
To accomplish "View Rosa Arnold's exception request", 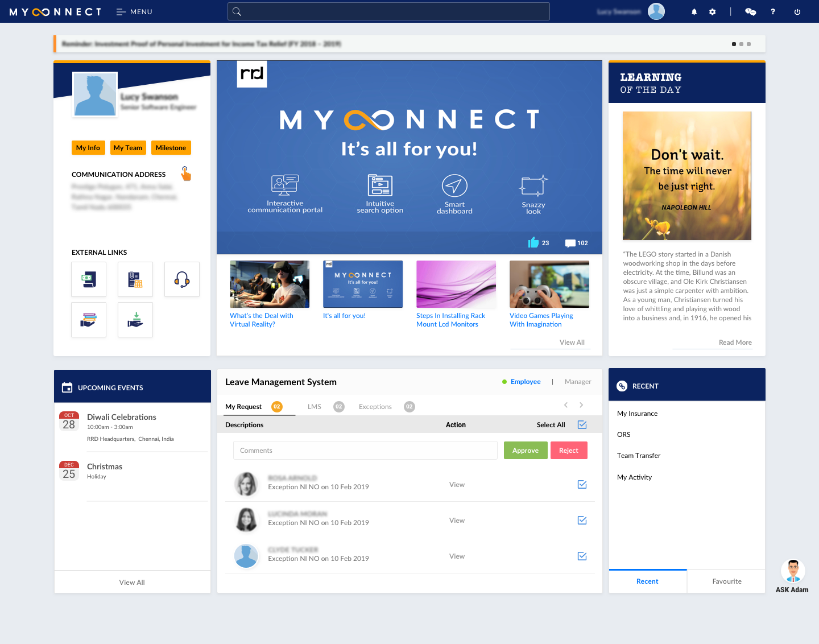I will coord(457,485).
